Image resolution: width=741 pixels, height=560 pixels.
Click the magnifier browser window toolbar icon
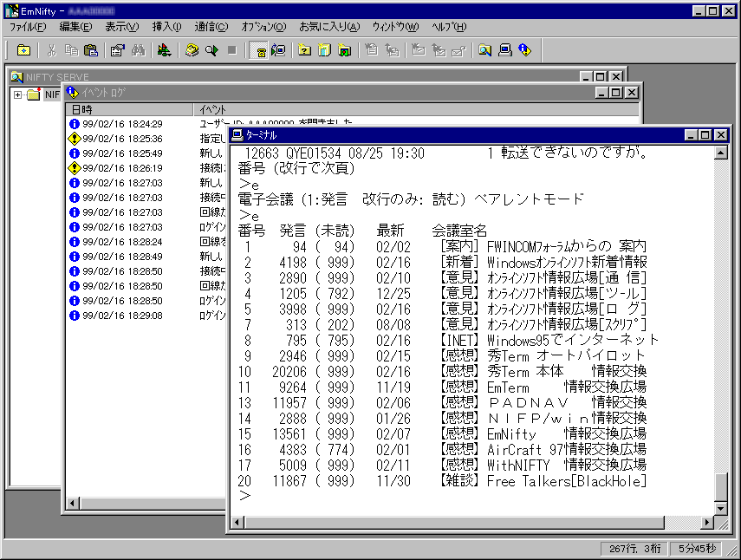point(484,50)
